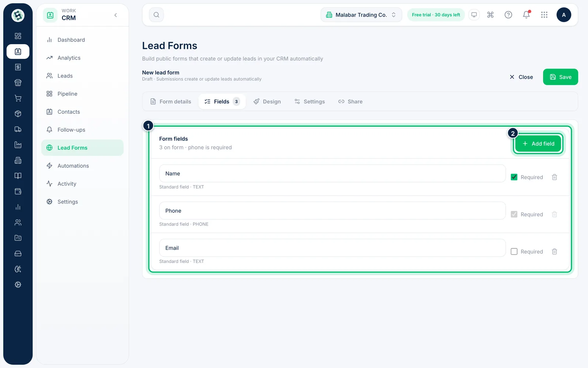Select the Fields tab
588x368 pixels.
(222, 102)
